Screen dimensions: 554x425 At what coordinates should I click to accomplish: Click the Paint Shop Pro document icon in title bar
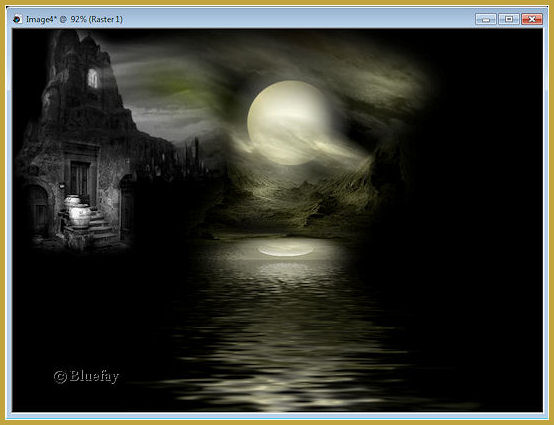[17, 19]
